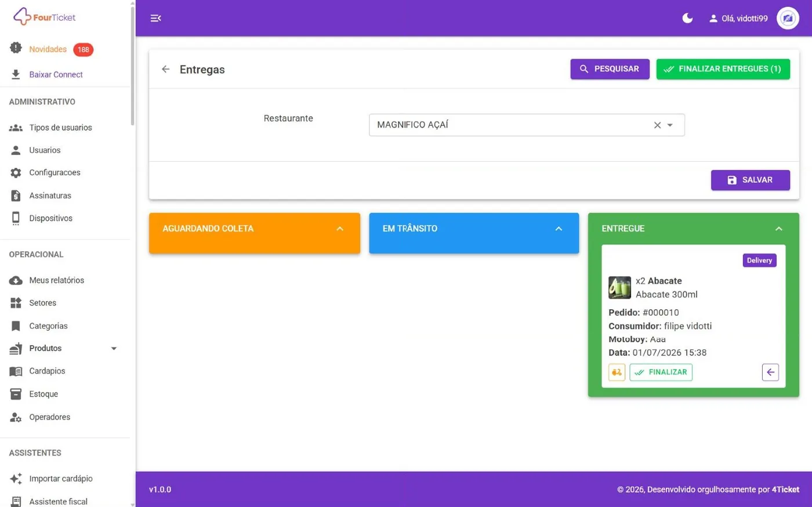
Task: Open the user profile avatar
Action: click(788, 18)
